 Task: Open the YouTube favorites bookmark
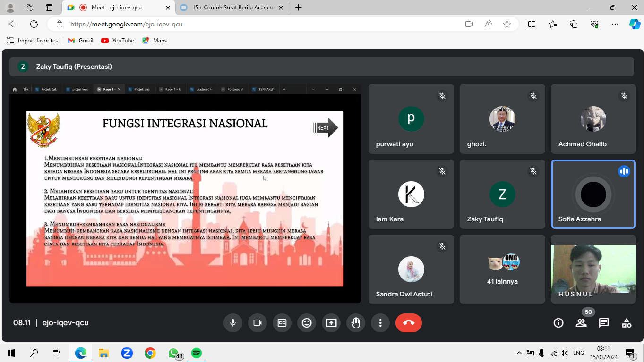coord(118,41)
